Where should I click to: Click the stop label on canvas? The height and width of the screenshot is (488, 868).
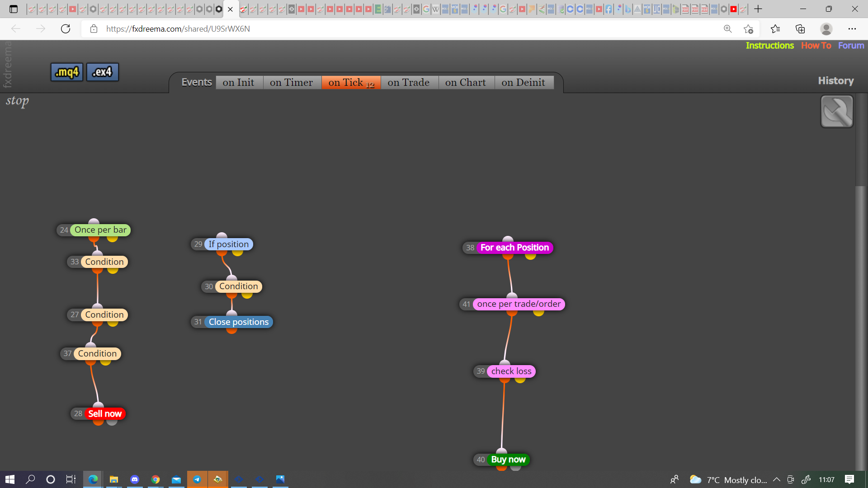pyautogui.click(x=17, y=101)
